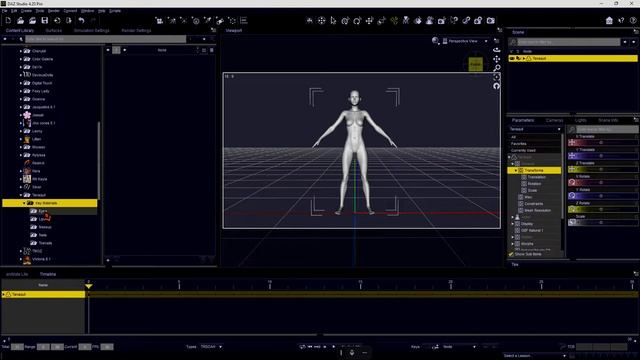Click the New scene file icon

coord(8,20)
